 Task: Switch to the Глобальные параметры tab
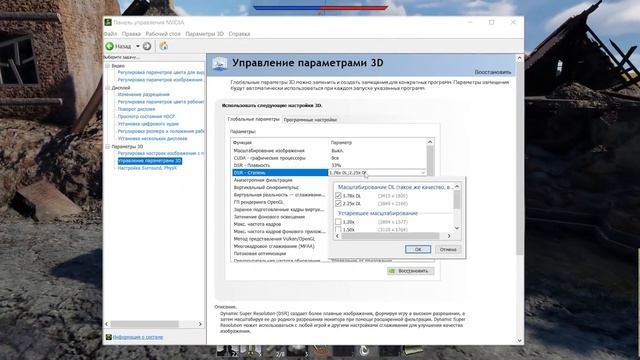(253, 119)
